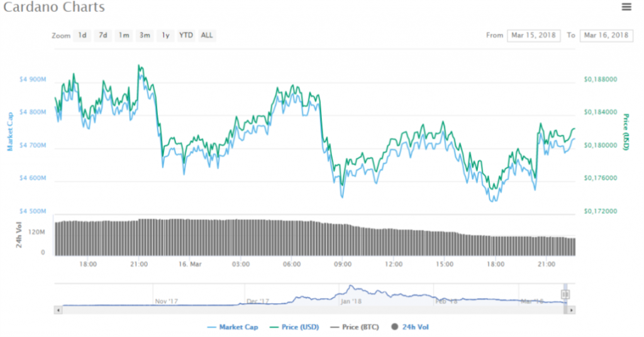644x337 pixels.
Task: Grab the navigator range handle
Action: (565, 294)
